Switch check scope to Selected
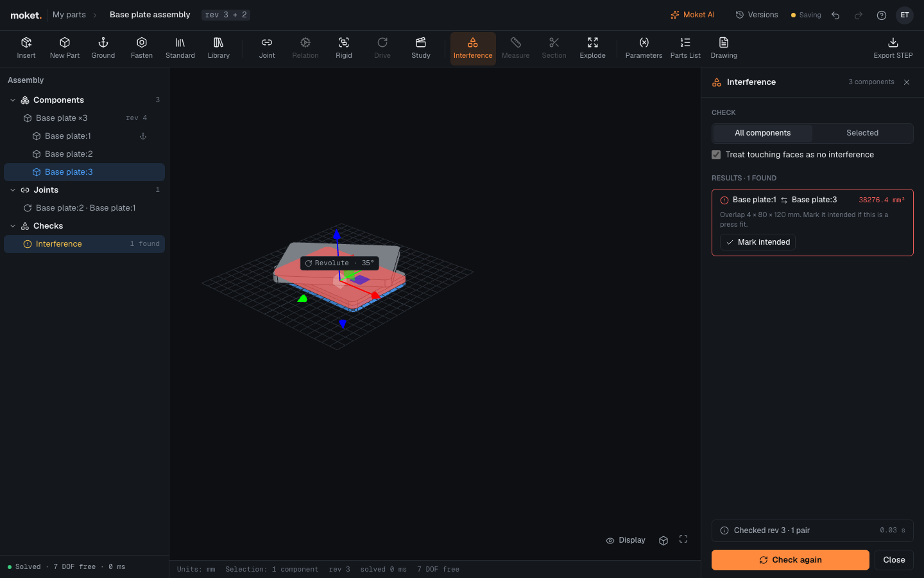 point(862,133)
